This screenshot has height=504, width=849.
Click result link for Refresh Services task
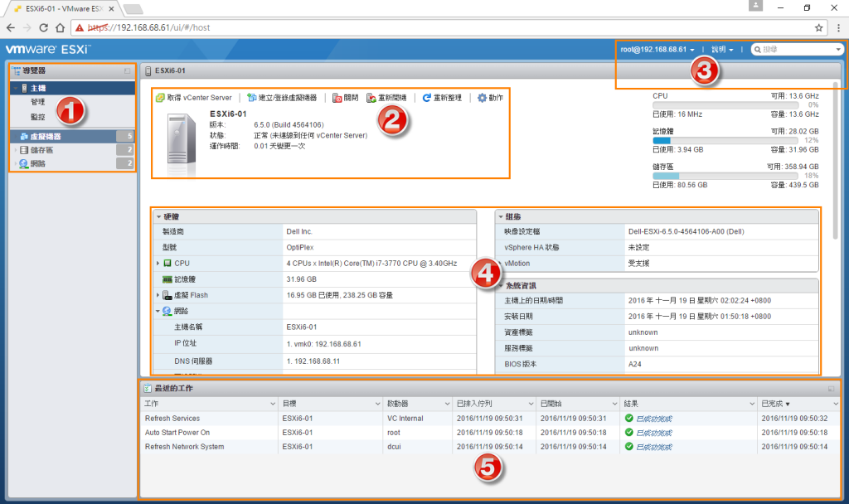(x=654, y=419)
